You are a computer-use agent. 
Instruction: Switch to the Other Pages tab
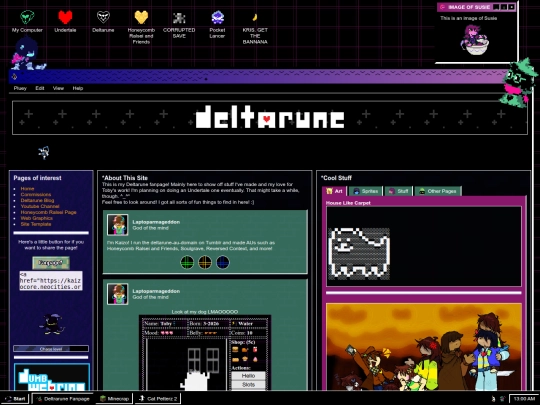pyautogui.click(x=438, y=191)
